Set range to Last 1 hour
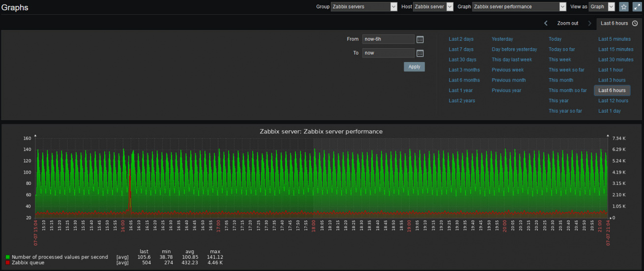Screen dimensions: 644x271 point(611,70)
